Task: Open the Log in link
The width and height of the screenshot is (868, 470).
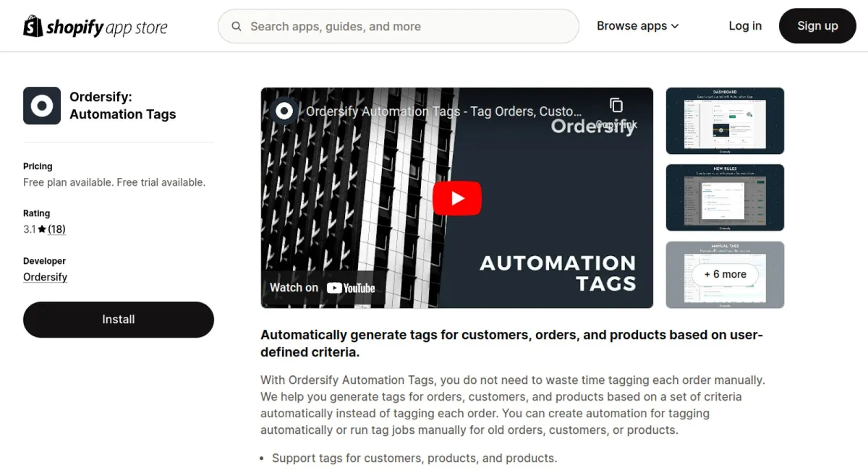Action: 745,26
